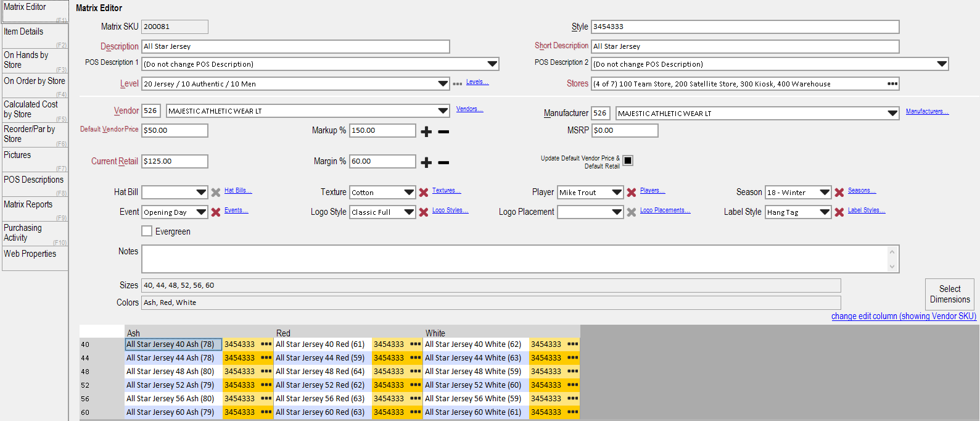Open the Stores ellipsis picker
The image size is (980, 421).
click(x=892, y=84)
